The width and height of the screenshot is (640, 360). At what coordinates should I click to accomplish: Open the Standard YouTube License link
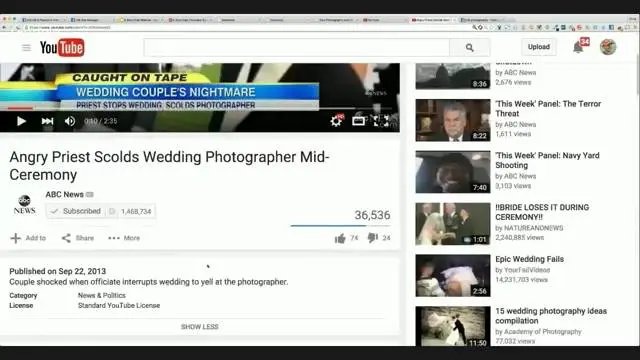pyautogui.click(x=119, y=306)
